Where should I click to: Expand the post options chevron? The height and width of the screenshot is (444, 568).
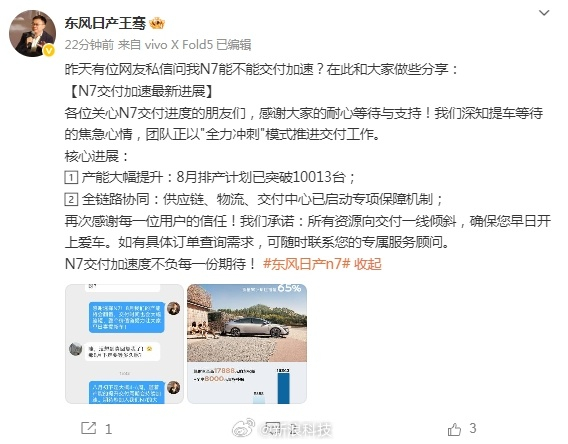click(x=544, y=13)
